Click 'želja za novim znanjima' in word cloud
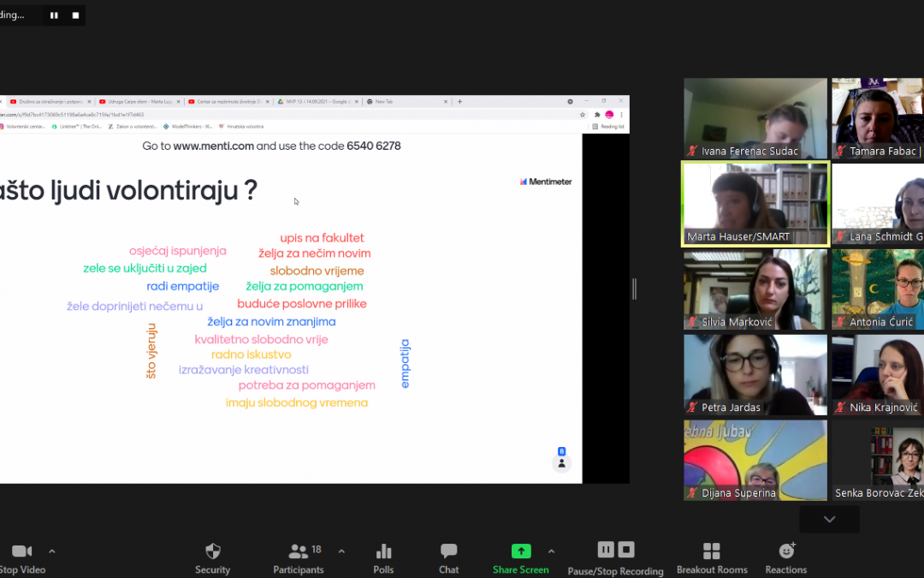 (x=271, y=321)
